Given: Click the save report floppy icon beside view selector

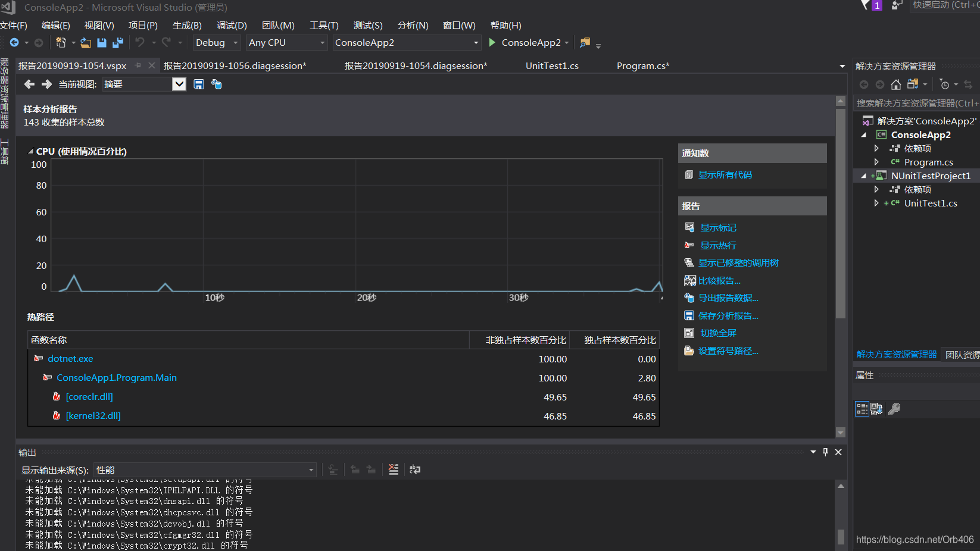Looking at the screenshot, I should pyautogui.click(x=199, y=84).
